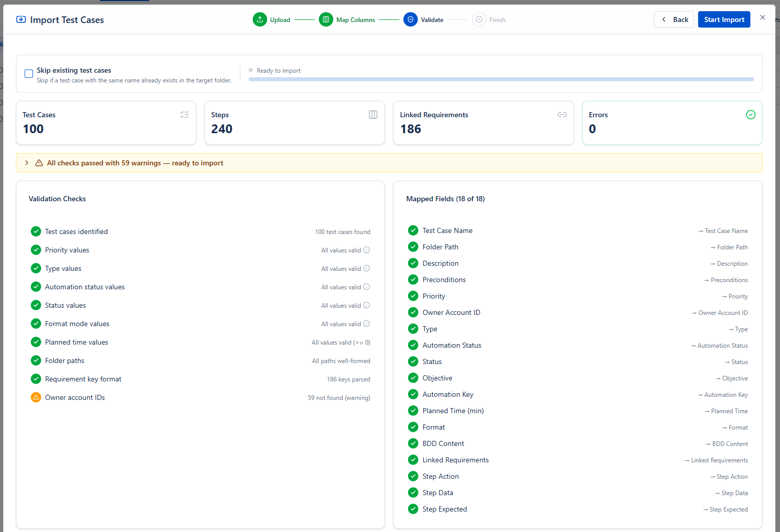Viewport: 780px width, 532px height.
Task: Go to the Upload step
Action: 260,19
